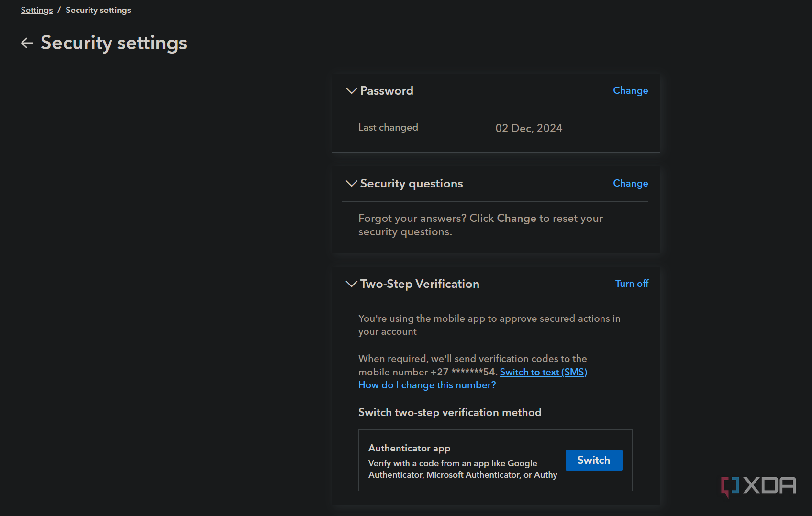Click Change next to Password
Viewport: 812px width, 516px height.
point(630,90)
